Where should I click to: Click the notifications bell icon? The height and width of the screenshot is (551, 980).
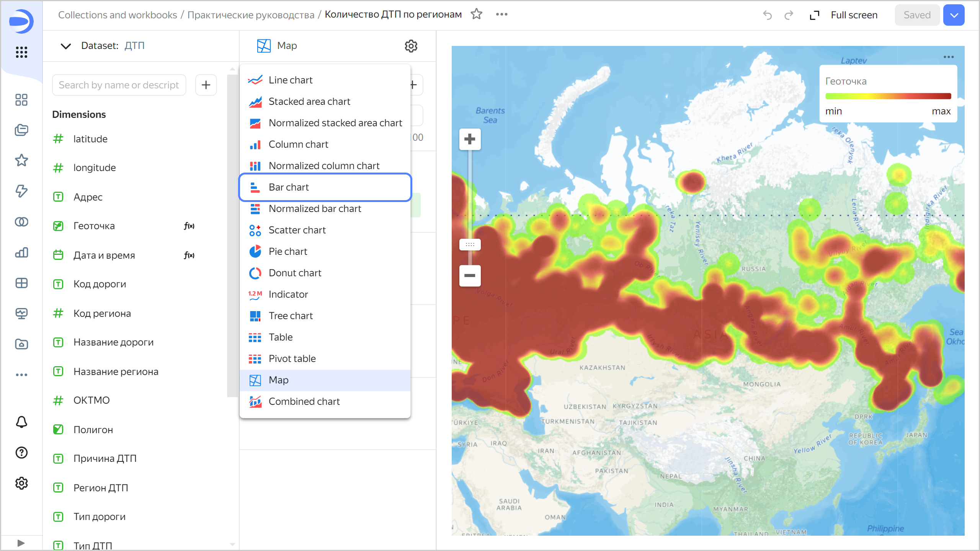pos(21,422)
